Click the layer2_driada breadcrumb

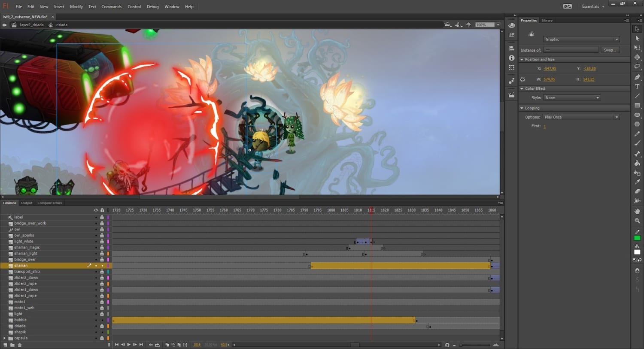(32, 25)
